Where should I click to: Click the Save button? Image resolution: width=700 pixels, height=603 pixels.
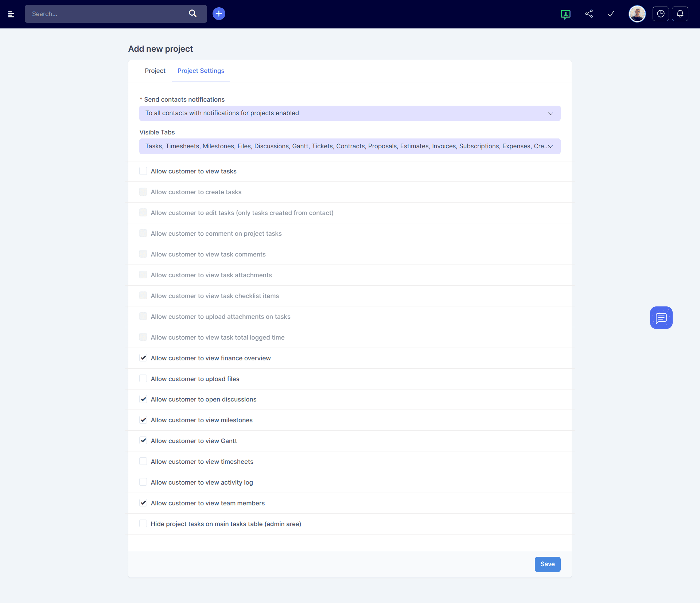tap(547, 564)
